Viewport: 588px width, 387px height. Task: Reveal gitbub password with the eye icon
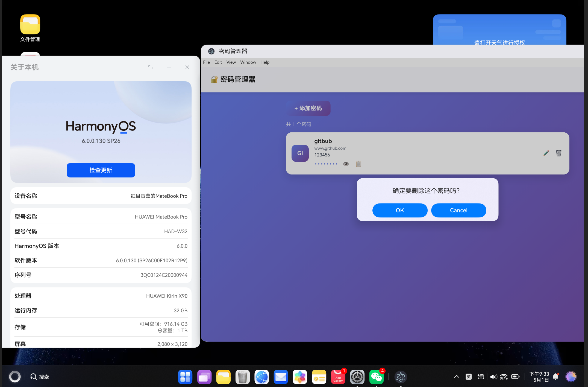point(346,164)
